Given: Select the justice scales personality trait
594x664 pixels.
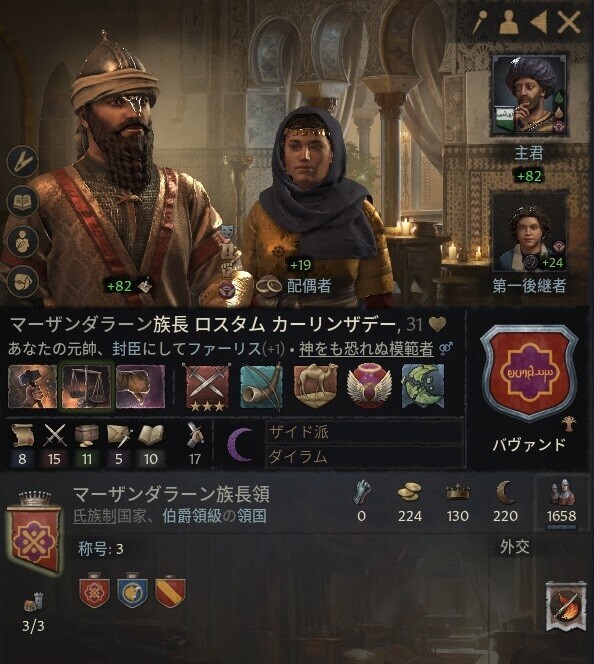Looking at the screenshot, I should click(x=87, y=386).
